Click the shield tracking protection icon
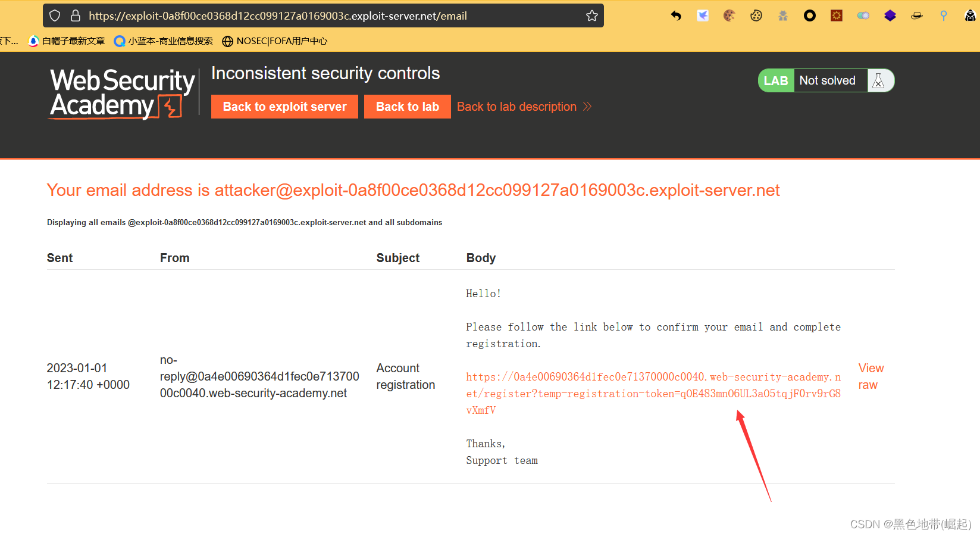Screen dimensions: 980x536 coord(55,15)
